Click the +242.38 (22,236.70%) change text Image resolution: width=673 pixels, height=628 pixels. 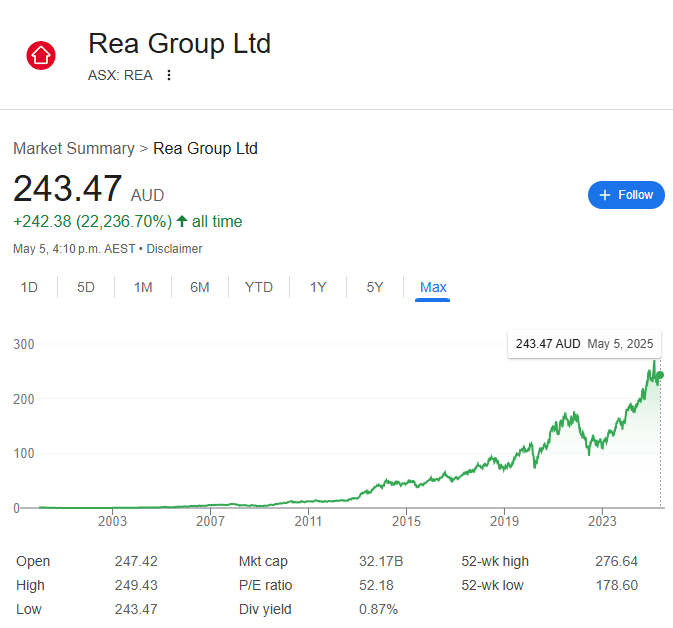click(x=93, y=221)
